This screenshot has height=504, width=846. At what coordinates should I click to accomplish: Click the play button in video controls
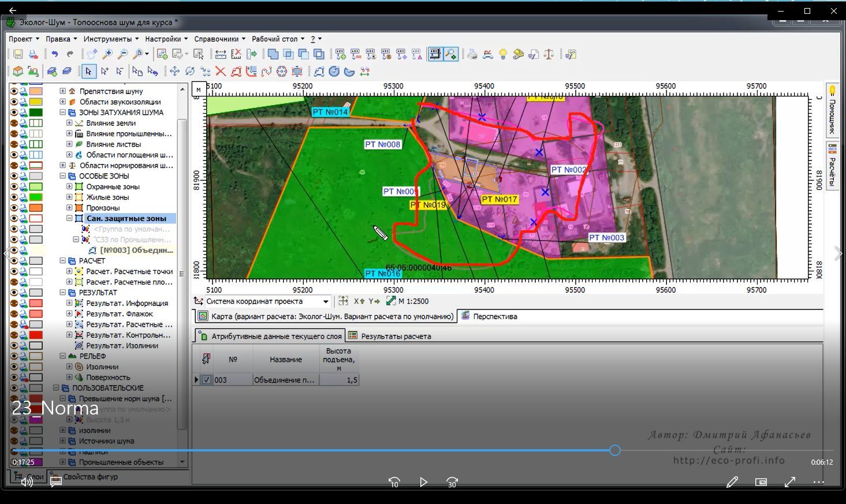coord(423,482)
